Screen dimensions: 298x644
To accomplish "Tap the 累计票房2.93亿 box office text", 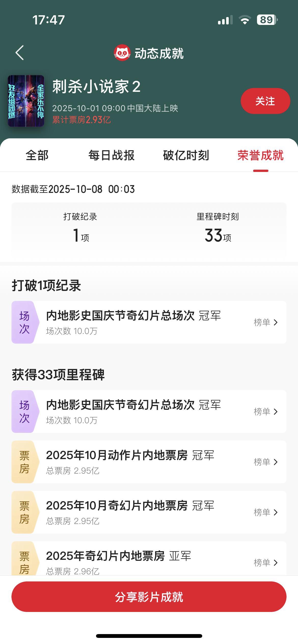I will click(82, 120).
